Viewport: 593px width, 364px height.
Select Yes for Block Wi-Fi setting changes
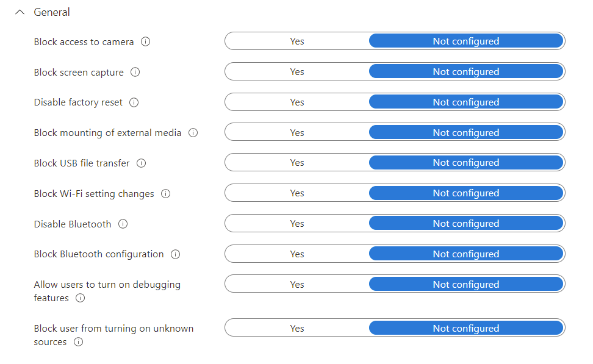pos(296,193)
